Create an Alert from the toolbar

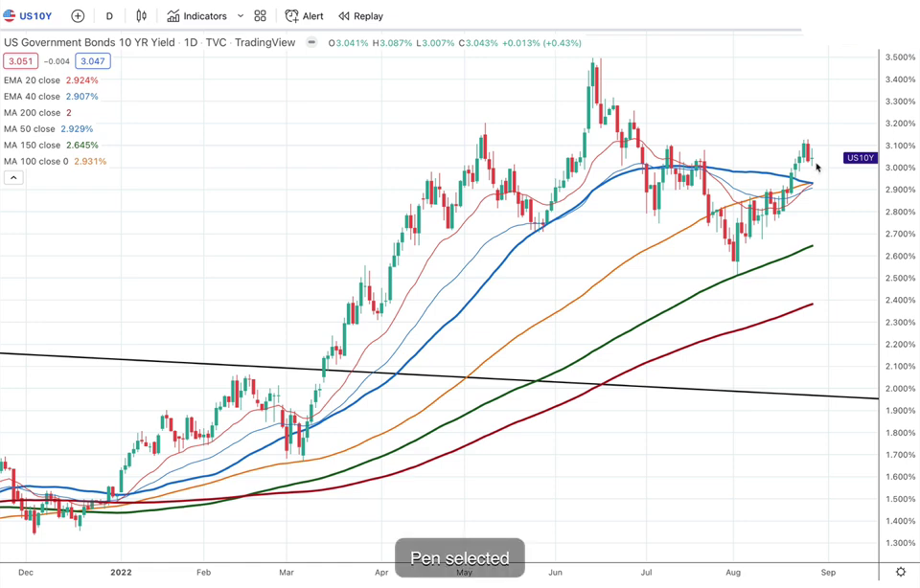304,16
